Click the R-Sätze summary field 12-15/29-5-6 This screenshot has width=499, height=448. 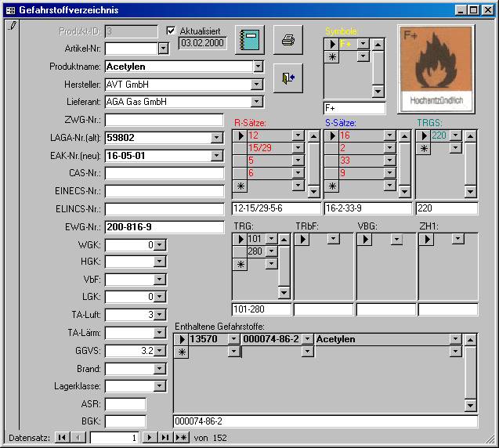click(x=277, y=208)
